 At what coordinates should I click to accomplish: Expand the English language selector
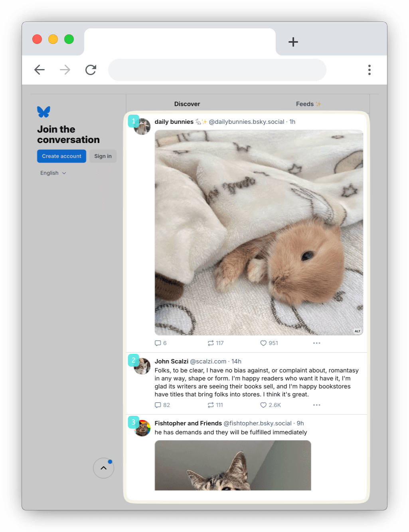click(x=53, y=173)
